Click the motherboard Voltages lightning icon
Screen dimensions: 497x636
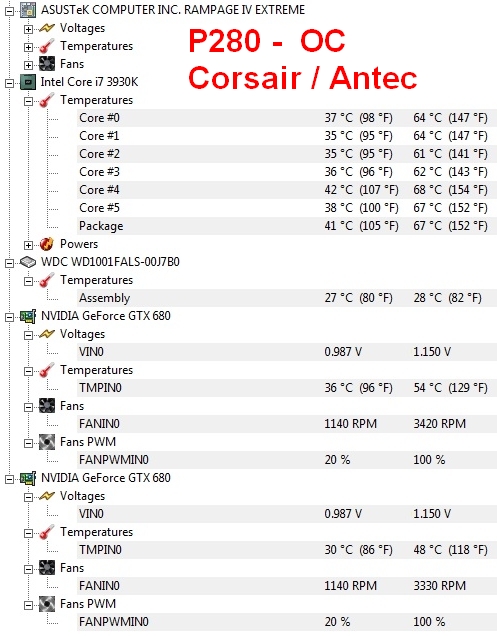click(47, 28)
